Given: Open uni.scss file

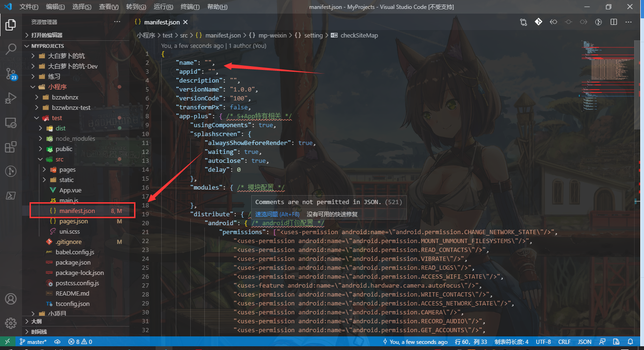Looking at the screenshot, I should coord(76,231).
